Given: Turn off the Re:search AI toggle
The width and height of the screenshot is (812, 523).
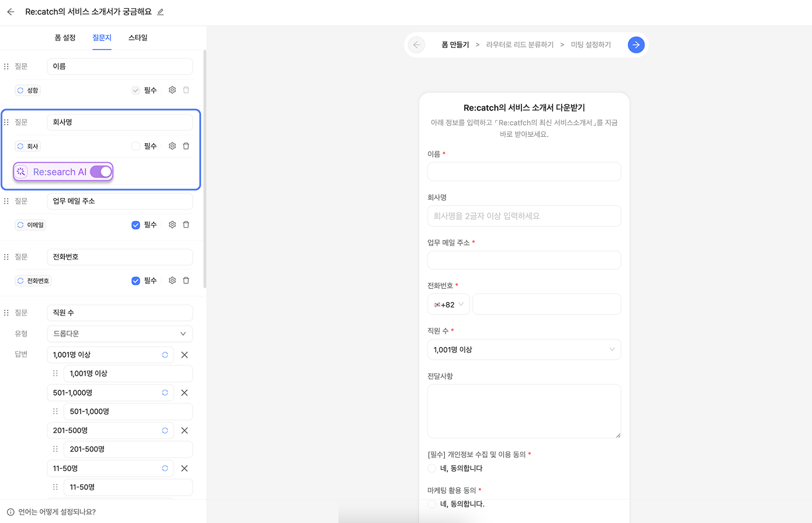Looking at the screenshot, I should tap(101, 172).
